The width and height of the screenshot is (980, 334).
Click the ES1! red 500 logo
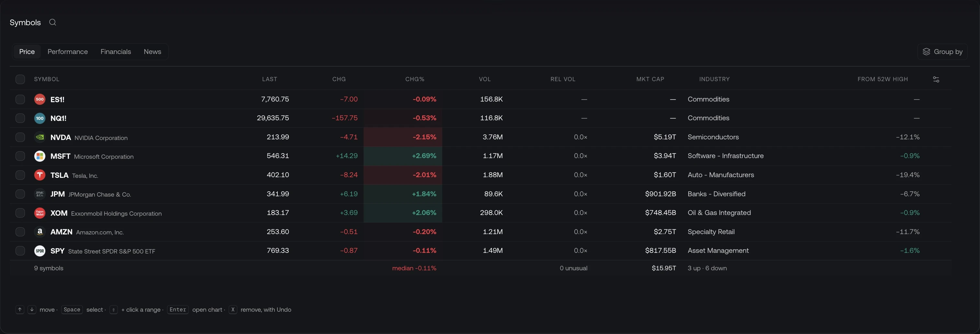[x=40, y=100]
